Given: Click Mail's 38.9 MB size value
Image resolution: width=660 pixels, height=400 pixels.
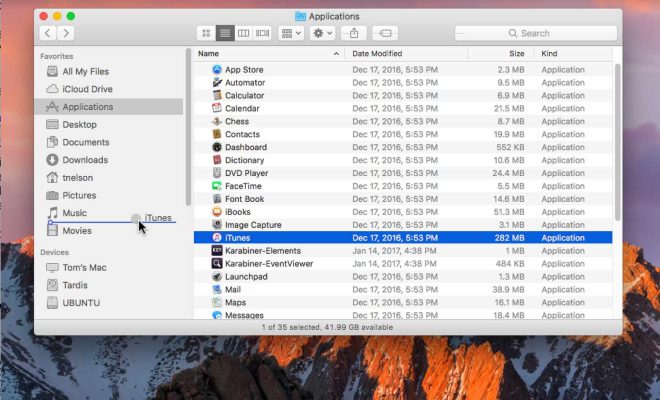Looking at the screenshot, I should [508, 289].
